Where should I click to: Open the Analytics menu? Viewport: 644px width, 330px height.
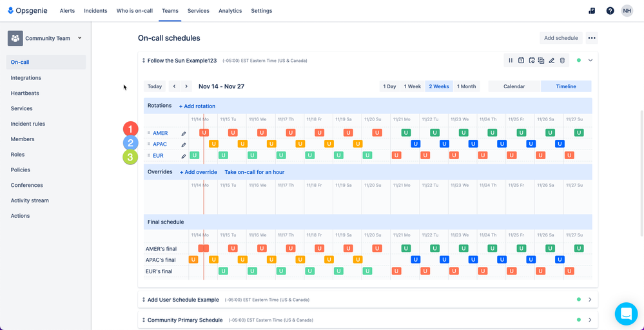[x=230, y=11]
